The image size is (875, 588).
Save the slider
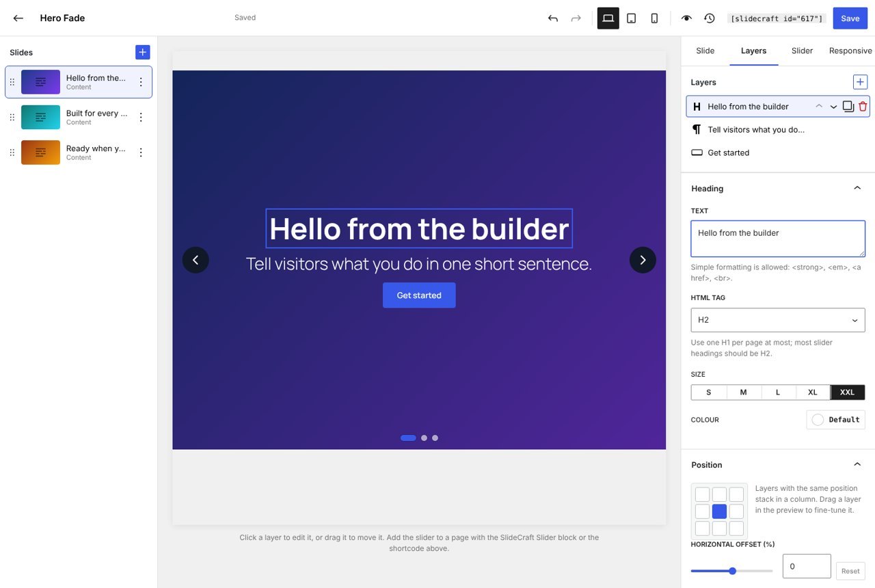(850, 18)
